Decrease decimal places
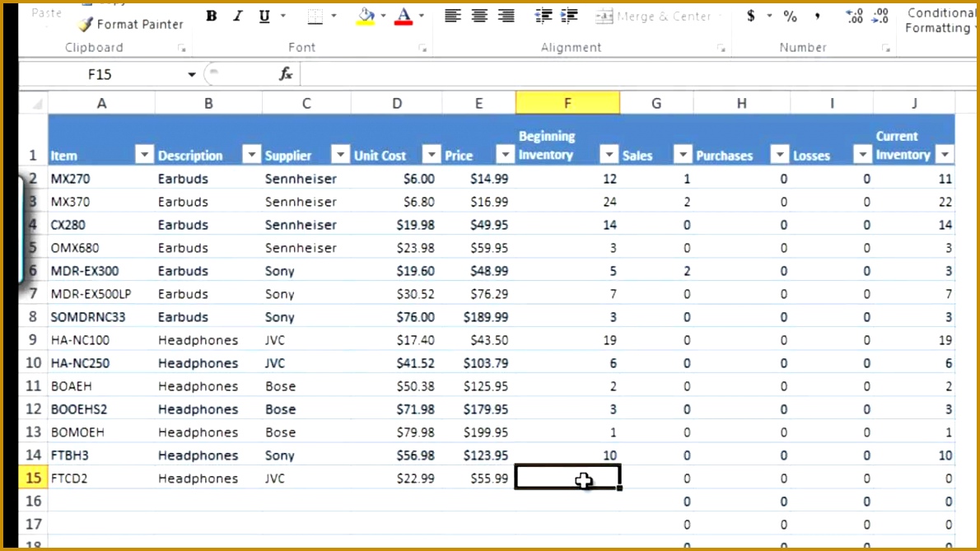The height and width of the screenshot is (551, 980). pyautogui.click(x=880, y=16)
